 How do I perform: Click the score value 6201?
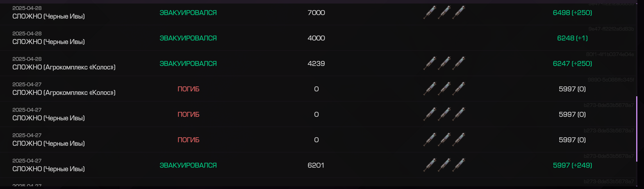coord(316,165)
